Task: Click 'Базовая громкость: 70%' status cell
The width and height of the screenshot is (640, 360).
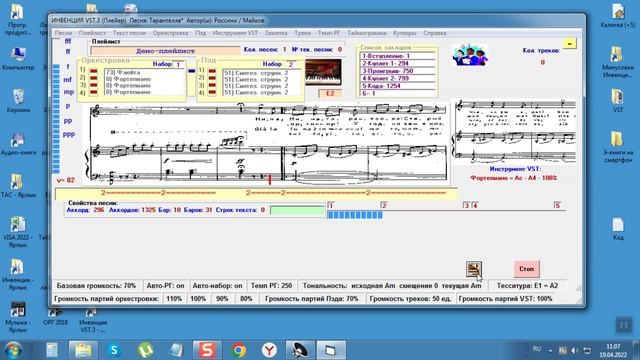Action: pos(96,286)
